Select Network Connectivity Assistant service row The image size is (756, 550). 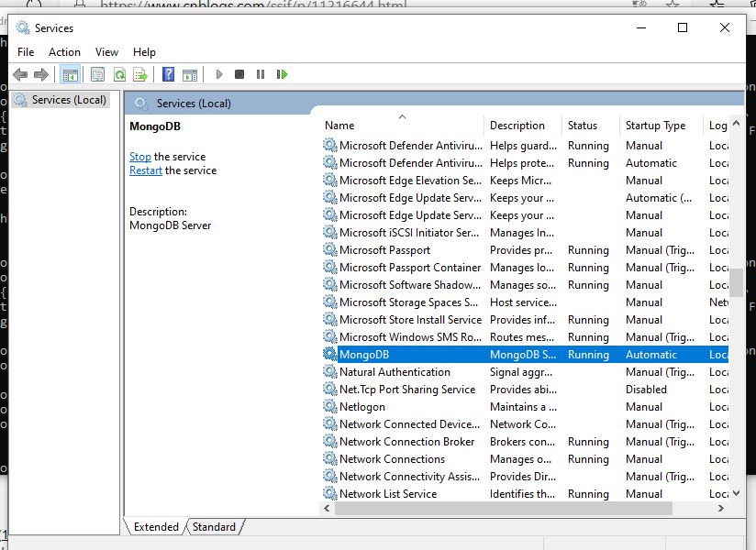point(525,477)
